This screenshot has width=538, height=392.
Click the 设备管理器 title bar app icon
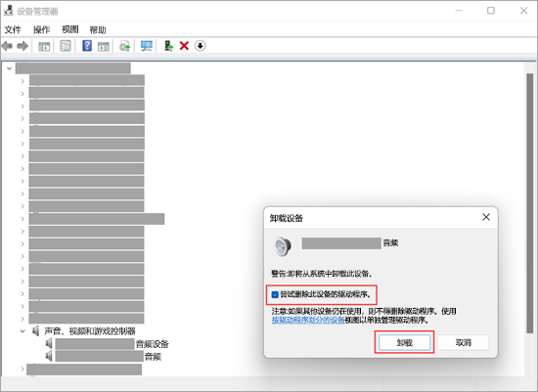(x=9, y=11)
